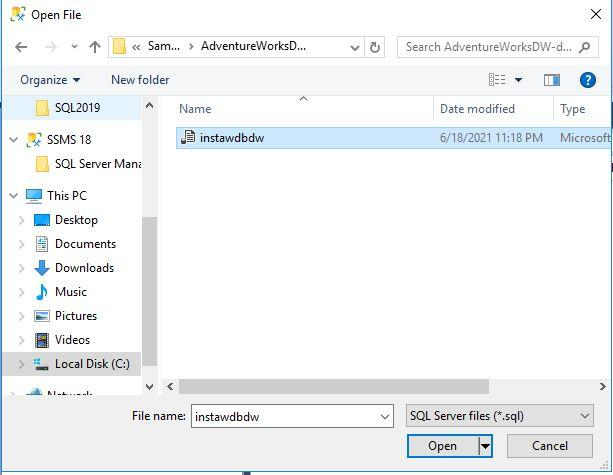Toggle the preview pane
The height and width of the screenshot is (475, 613).
pyautogui.click(x=552, y=80)
